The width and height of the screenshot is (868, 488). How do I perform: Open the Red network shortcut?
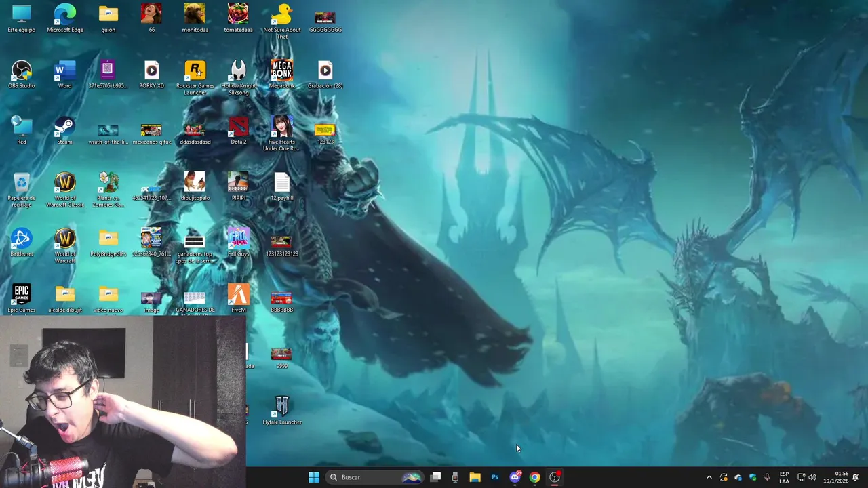[x=22, y=130]
